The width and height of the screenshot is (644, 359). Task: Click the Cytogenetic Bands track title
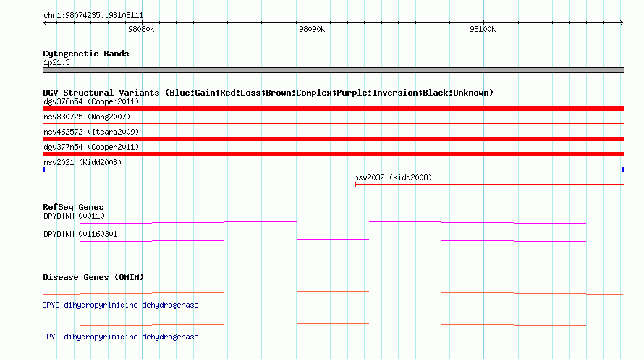tap(86, 54)
